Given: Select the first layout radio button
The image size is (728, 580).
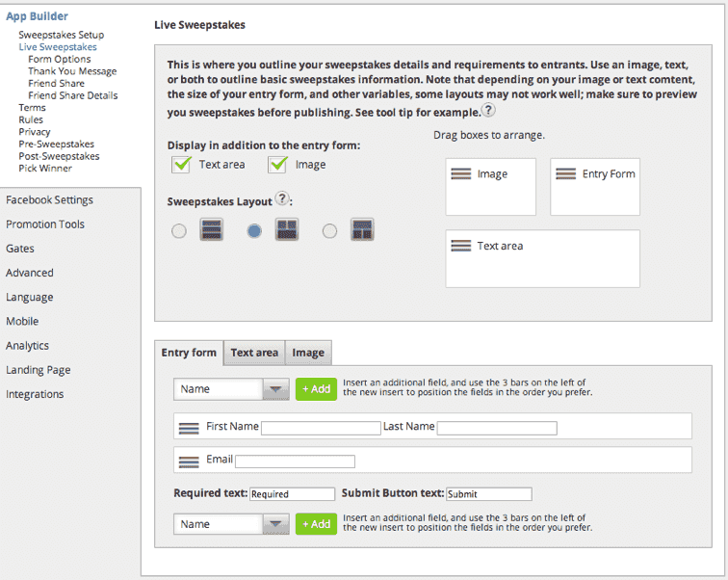Looking at the screenshot, I should [x=179, y=231].
